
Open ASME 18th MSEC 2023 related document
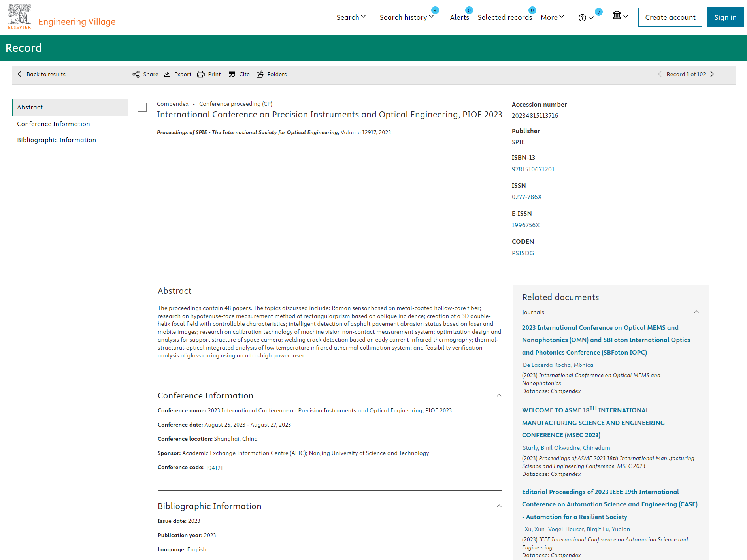(593, 422)
